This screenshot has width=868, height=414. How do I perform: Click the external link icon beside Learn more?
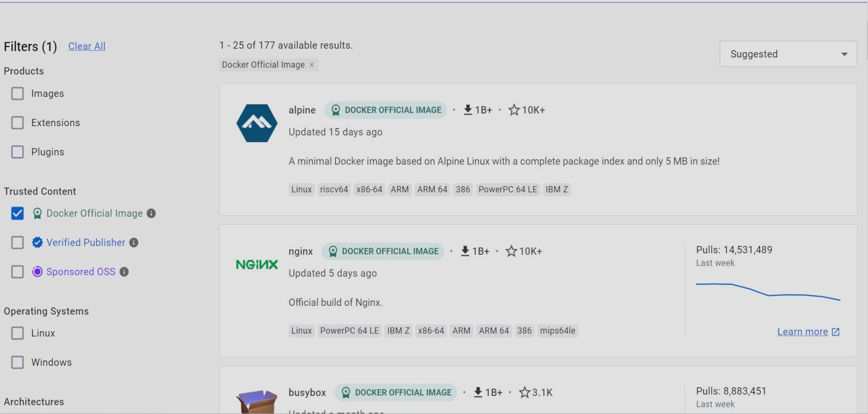(836, 332)
